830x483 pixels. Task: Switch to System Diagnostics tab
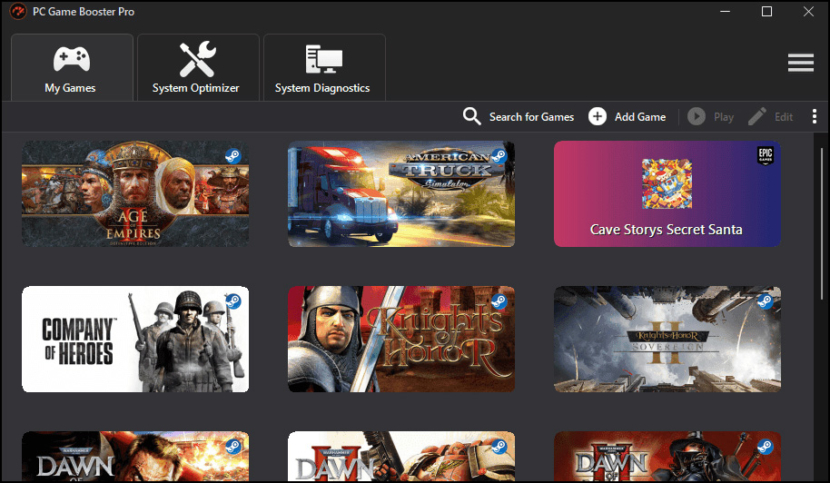[324, 67]
